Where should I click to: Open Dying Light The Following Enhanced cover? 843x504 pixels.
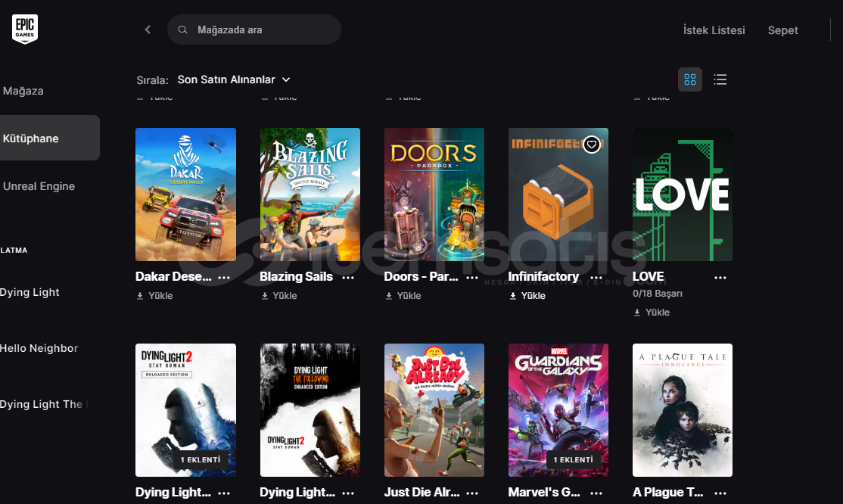310,410
